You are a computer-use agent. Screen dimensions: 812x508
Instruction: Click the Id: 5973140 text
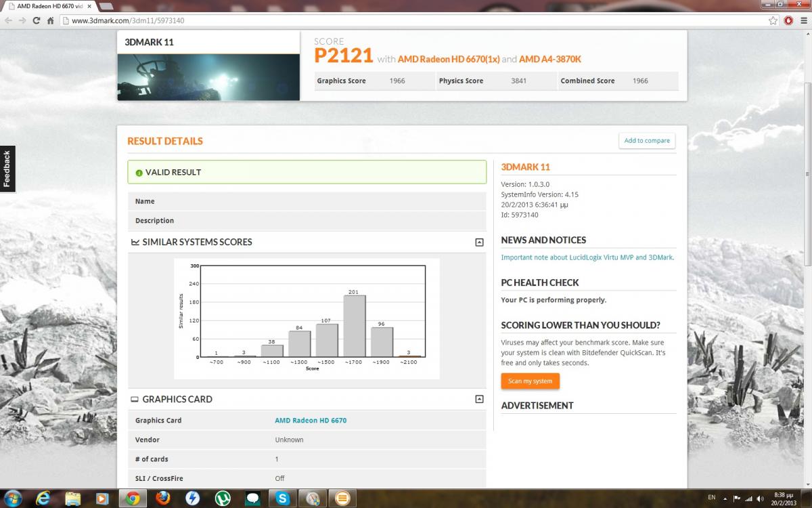(x=520, y=215)
